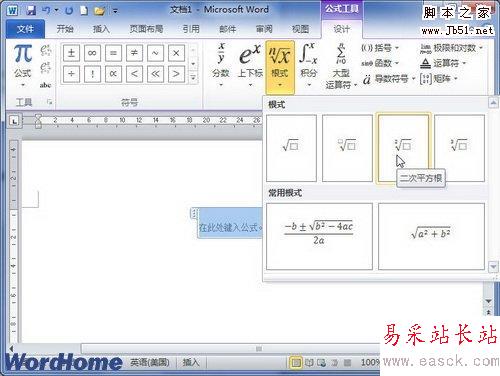
Task: Switch to the 审阅 tab
Action: pos(264,29)
